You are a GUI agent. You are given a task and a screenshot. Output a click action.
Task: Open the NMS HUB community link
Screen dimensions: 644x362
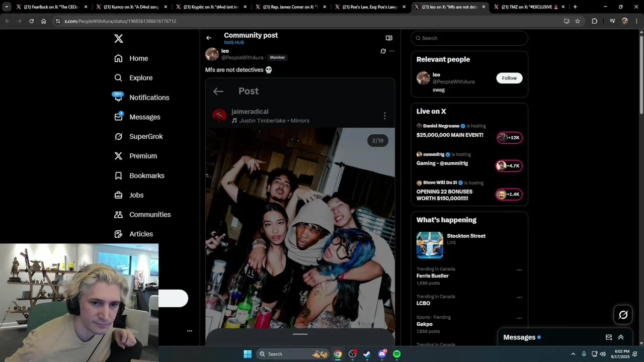coord(234,43)
